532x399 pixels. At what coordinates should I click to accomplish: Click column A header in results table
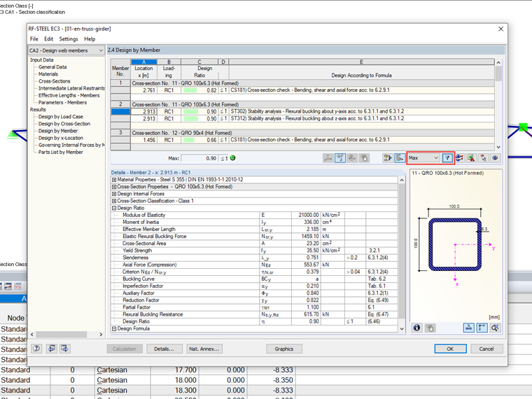click(144, 62)
